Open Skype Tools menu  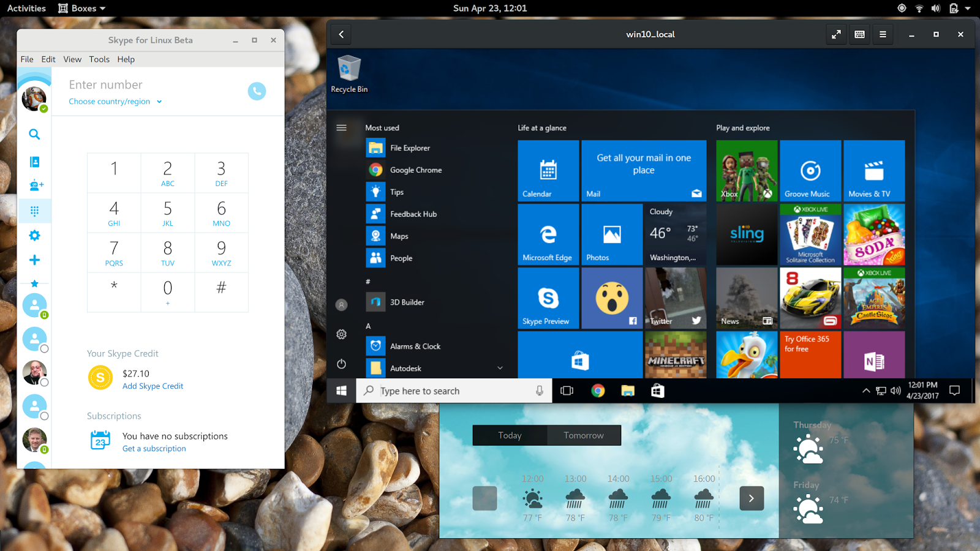(x=99, y=59)
